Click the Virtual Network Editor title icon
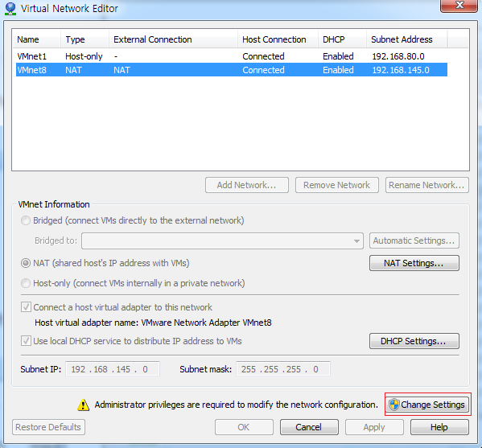 [10, 8]
